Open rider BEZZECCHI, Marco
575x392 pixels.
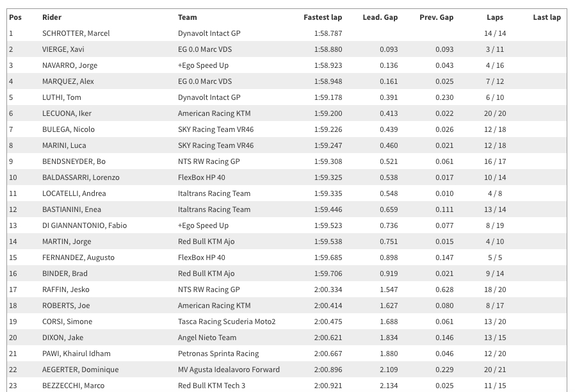[73, 386]
